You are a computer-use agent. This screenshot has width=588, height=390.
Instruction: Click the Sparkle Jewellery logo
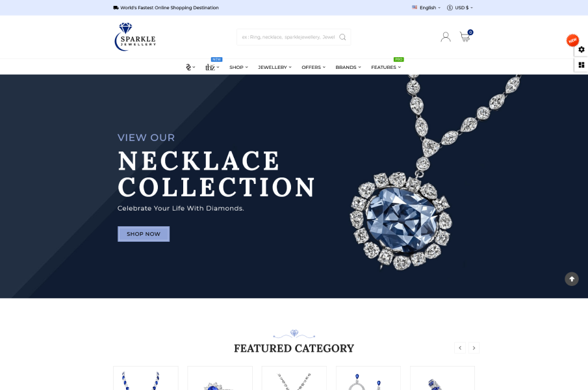[x=135, y=37]
